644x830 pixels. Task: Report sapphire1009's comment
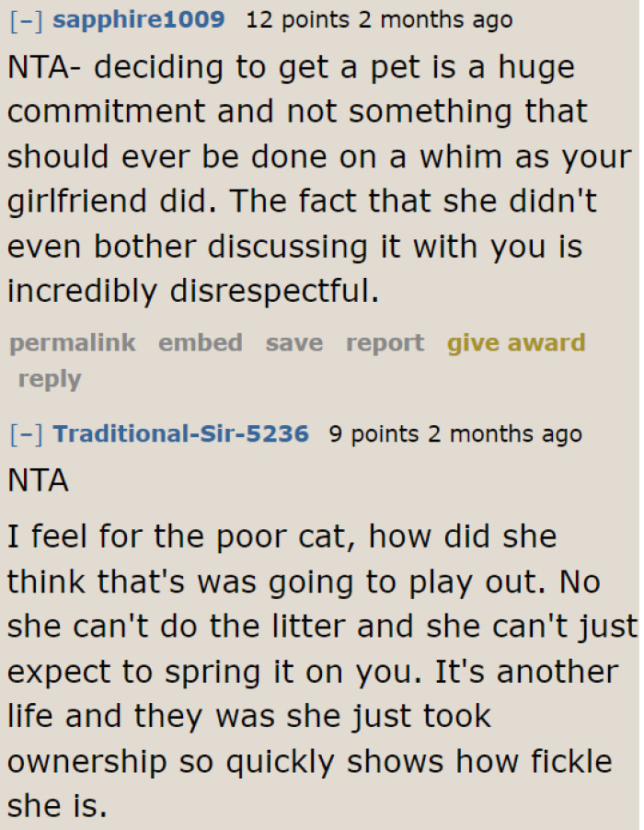point(385,342)
